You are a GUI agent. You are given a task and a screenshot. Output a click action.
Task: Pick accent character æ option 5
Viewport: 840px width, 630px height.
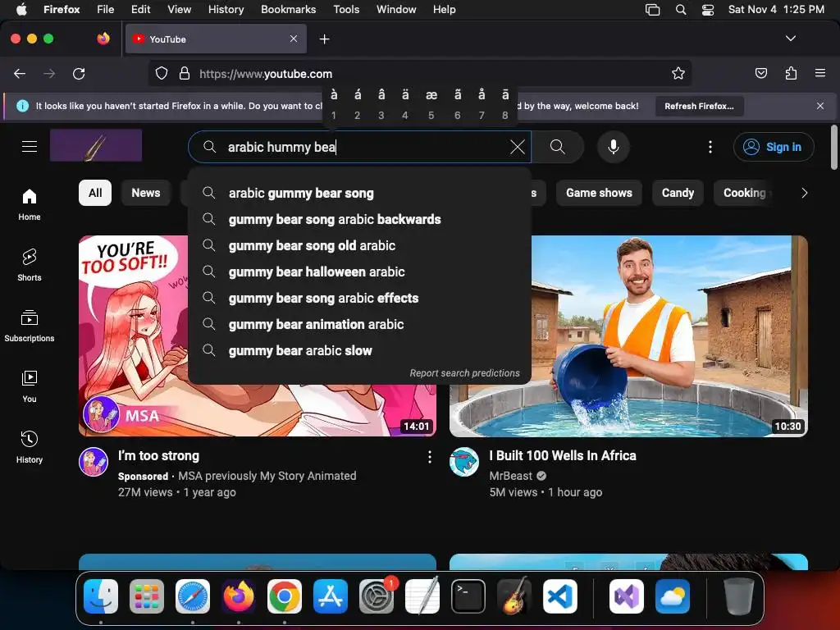click(431, 104)
